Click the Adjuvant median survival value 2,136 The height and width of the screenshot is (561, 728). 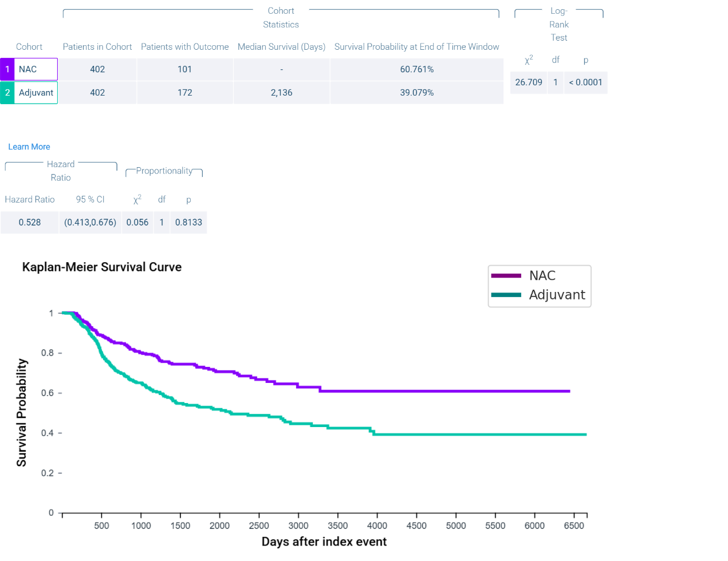pyautogui.click(x=281, y=93)
